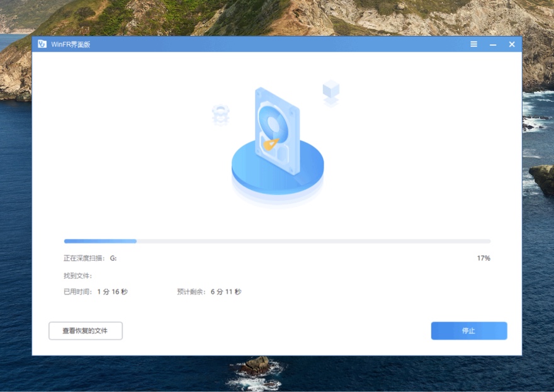This screenshot has height=392, width=554.
Task: Click the gear icon beside the drive graphic
Action: point(220,115)
